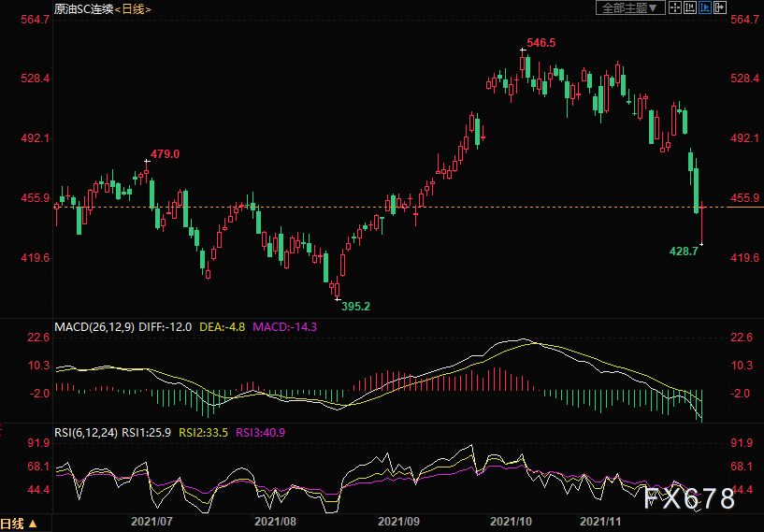Click the 428.7 latest low marker
Screen dimensions: 764x532
point(685,252)
